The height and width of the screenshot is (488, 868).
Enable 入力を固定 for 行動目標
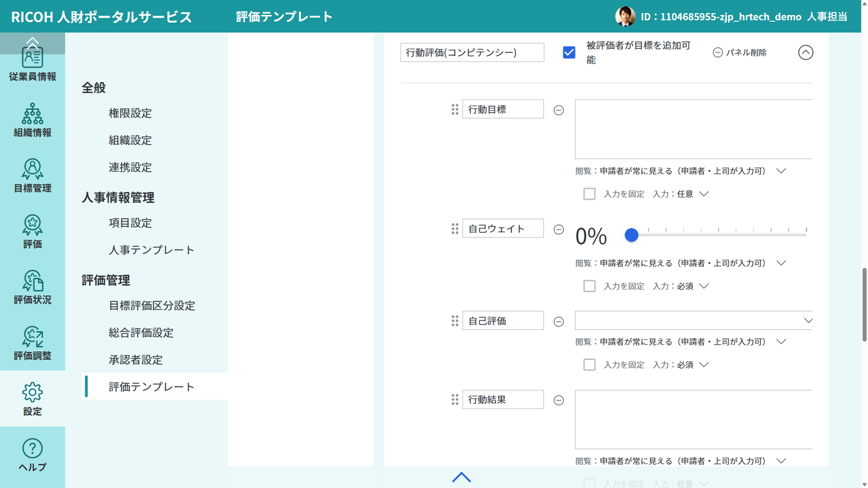[590, 194]
